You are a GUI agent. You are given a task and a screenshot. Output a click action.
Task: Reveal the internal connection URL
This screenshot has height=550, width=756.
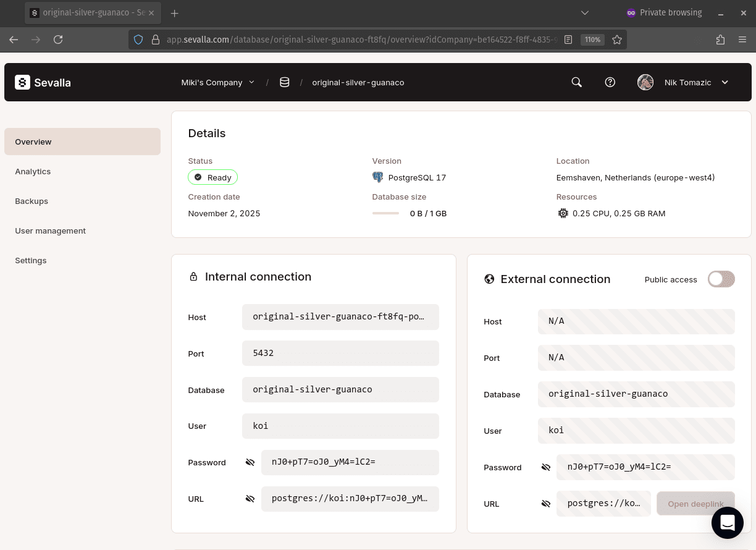(250, 498)
